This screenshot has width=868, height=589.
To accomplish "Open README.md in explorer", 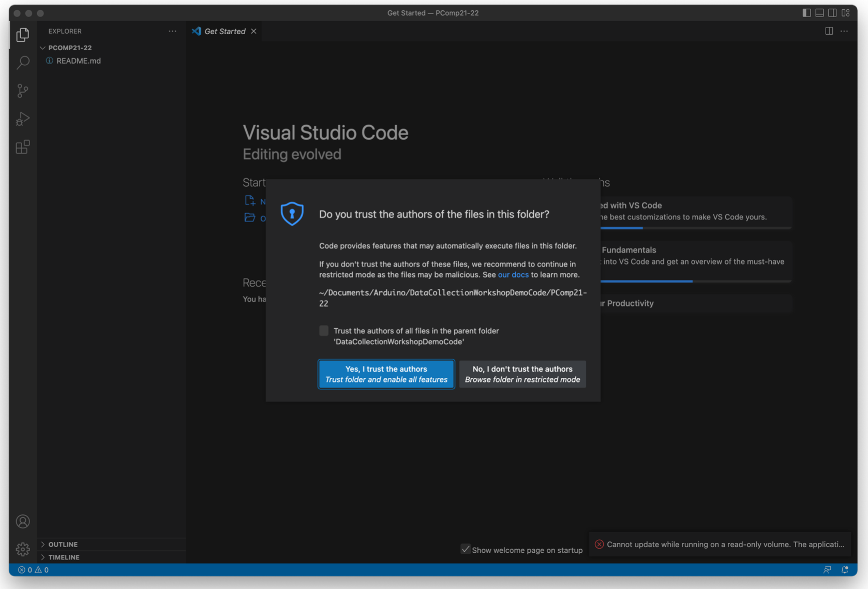I will pos(79,61).
